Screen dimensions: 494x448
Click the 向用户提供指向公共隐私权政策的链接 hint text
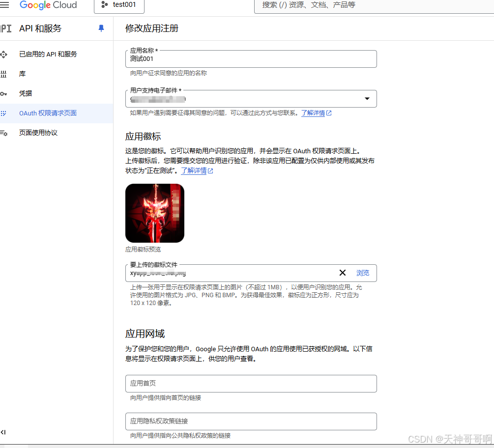click(180, 435)
